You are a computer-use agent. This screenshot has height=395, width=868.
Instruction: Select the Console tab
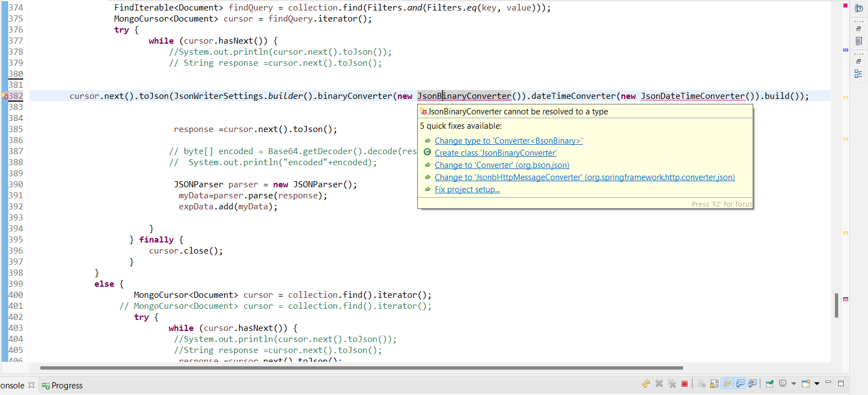(x=13, y=386)
